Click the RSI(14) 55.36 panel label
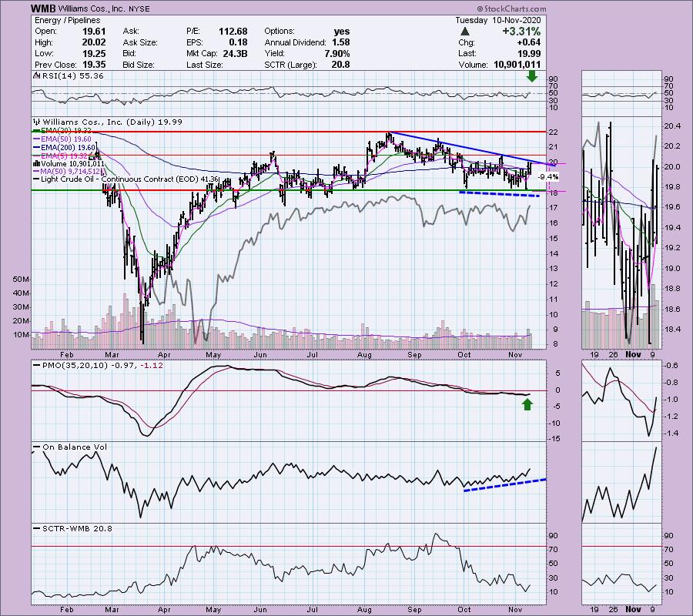Image resolution: width=693 pixels, height=616 pixels. (72, 76)
